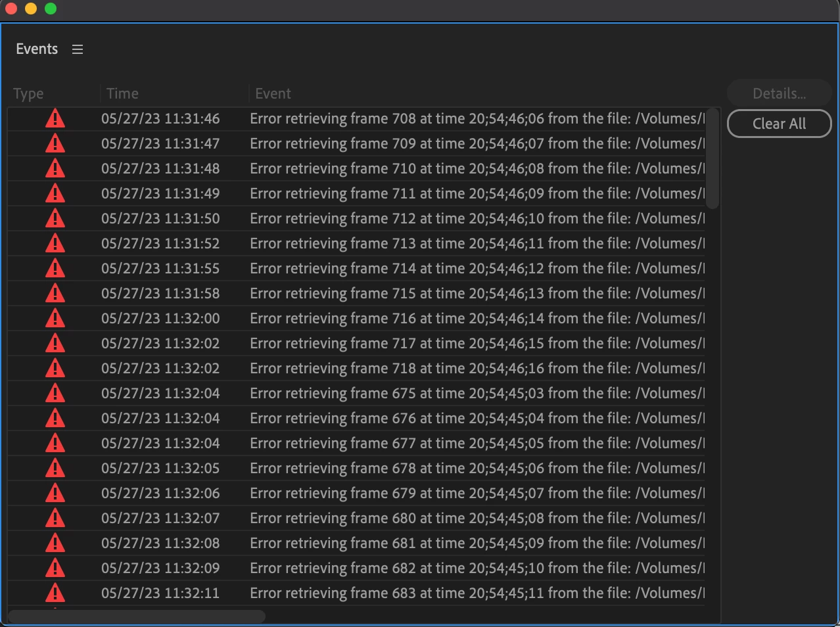Select the event text 'Error retrieving frame 682'
The width and height of the screenshot is (840, 627).
[x=333, y=569]
